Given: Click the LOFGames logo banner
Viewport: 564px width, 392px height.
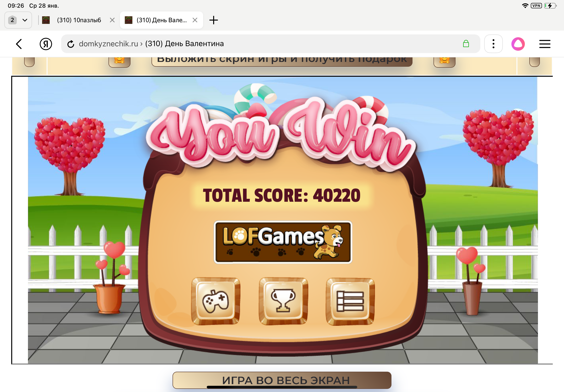Looking at the screenshot, I should (x=283, y=242).
